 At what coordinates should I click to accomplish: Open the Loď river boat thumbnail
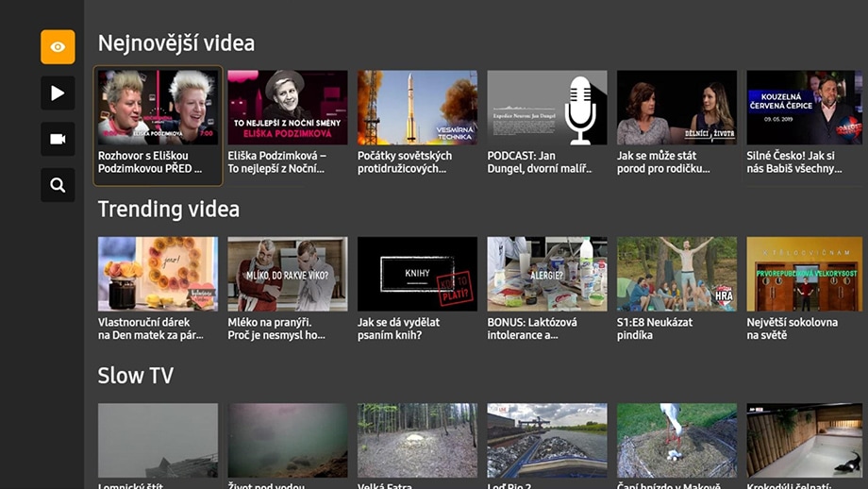(547, 440)
